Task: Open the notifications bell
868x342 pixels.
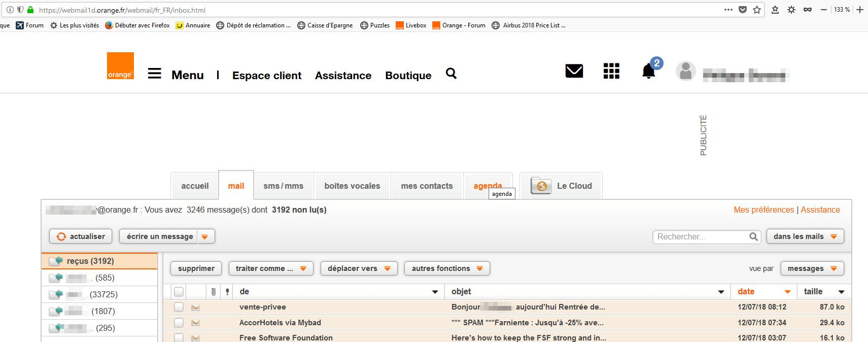Action: point(649,72)
